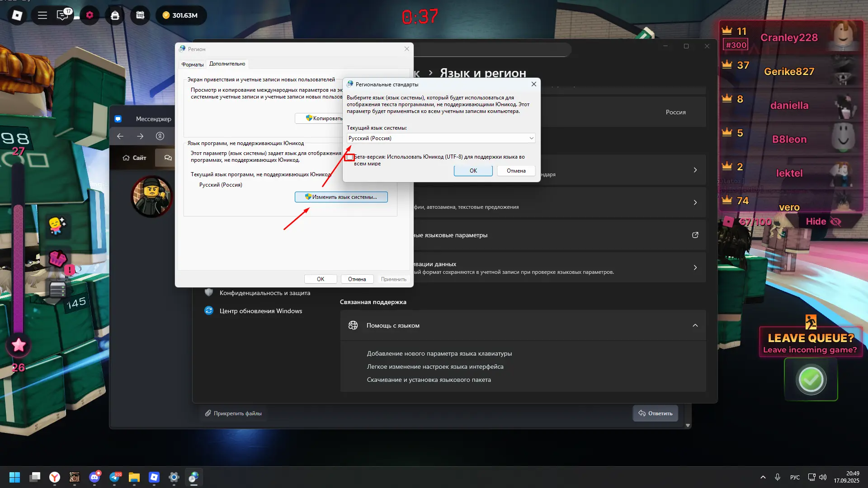Open the Roblox menu logo icon
Image resolution: width=868 pixels, height=488 pixels.
tap(17, 15)
